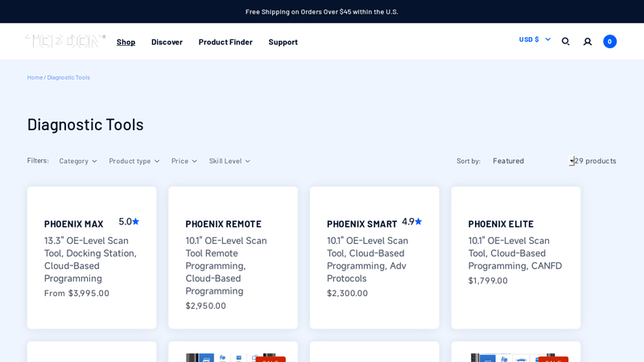Open the Phoenix Remote product link

click(x=223, y=224)
